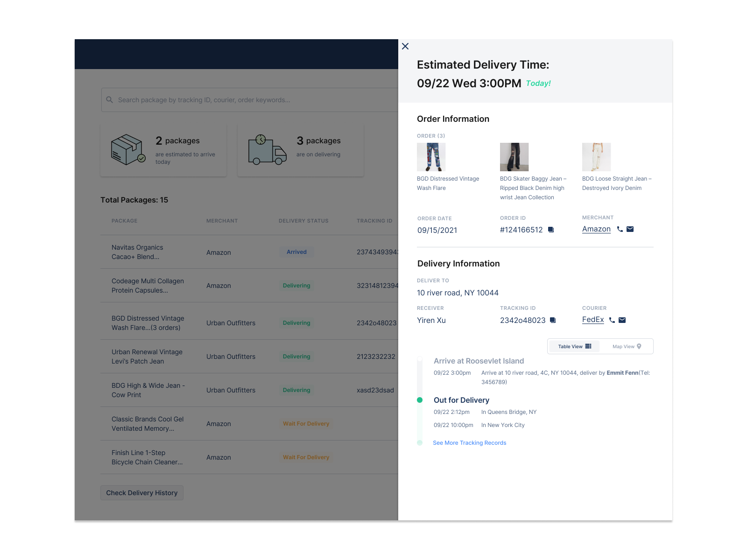Close the delivery details panel
The height and width of the screenshot is (560, 747).
coord(405,46)
